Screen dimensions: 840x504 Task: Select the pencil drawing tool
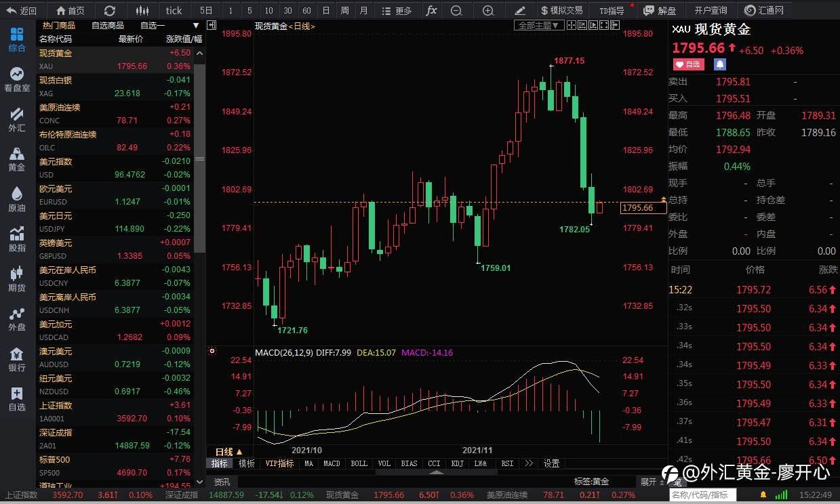pos(520,10)
